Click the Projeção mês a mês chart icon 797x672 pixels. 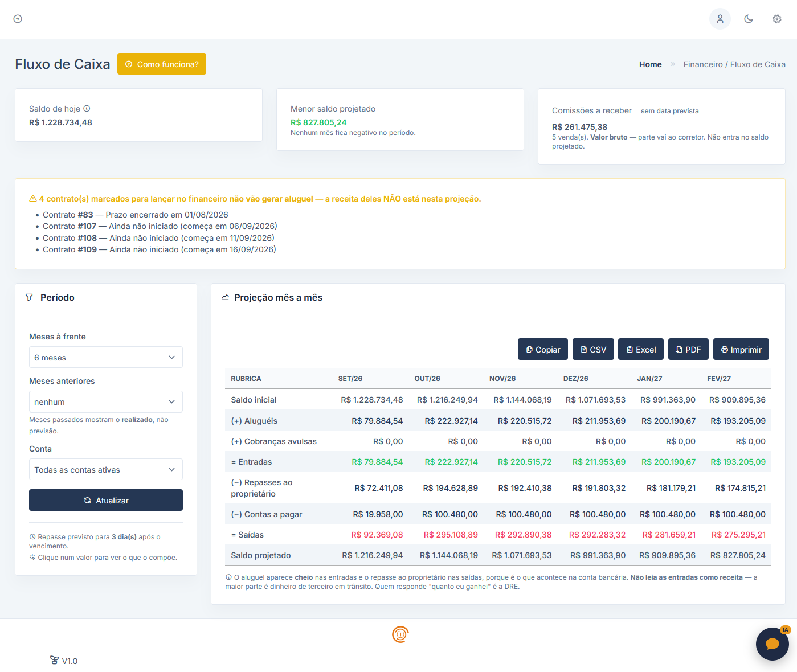point(225,297)
